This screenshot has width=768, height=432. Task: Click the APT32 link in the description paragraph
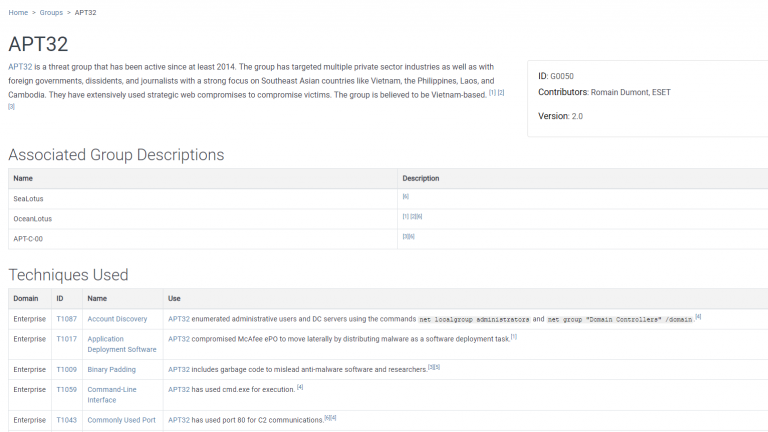[20, 67]
